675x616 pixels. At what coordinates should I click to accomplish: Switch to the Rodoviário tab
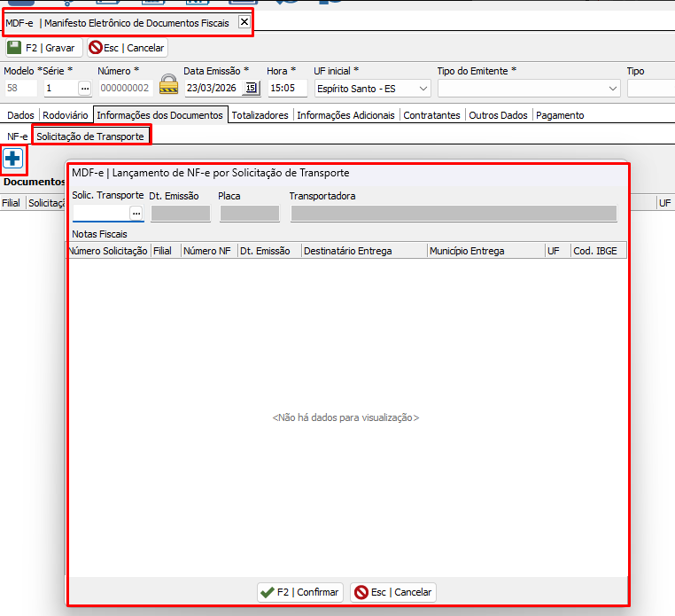[66, 115]
